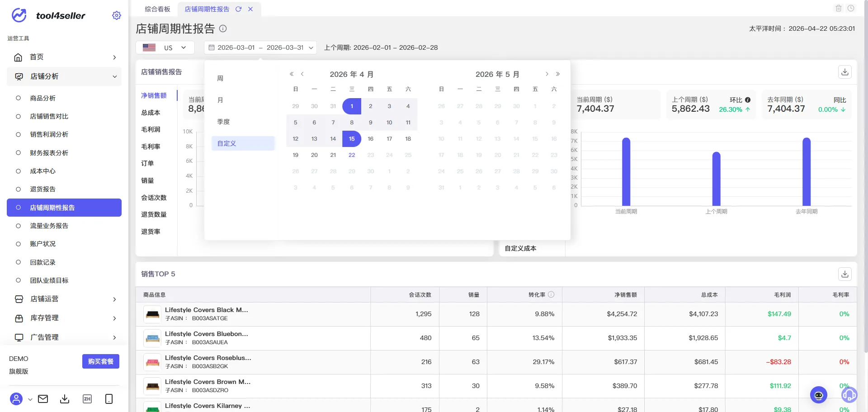Click the tool4seller logo icon
This screenshot has height=412, width=868.
(19, 15)
